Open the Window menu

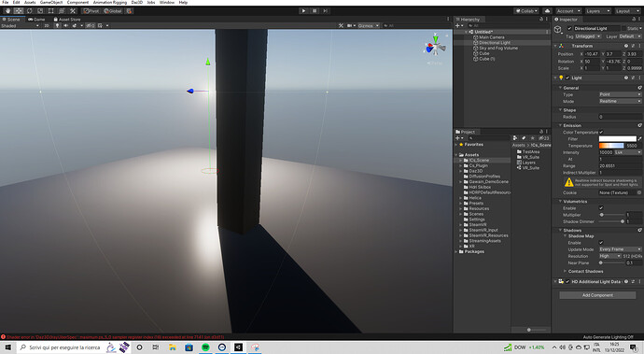tap(167, 3)
